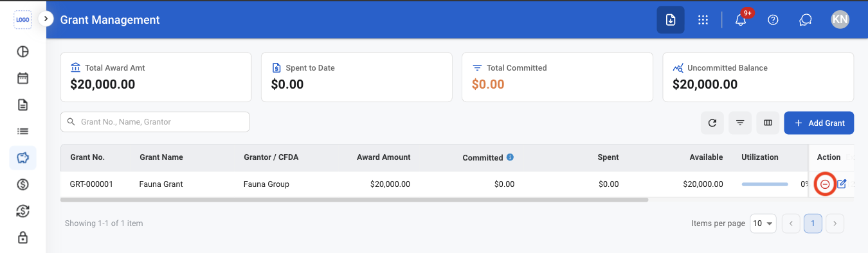
Task: Click the Add Grant button
Action: (819, 123)
